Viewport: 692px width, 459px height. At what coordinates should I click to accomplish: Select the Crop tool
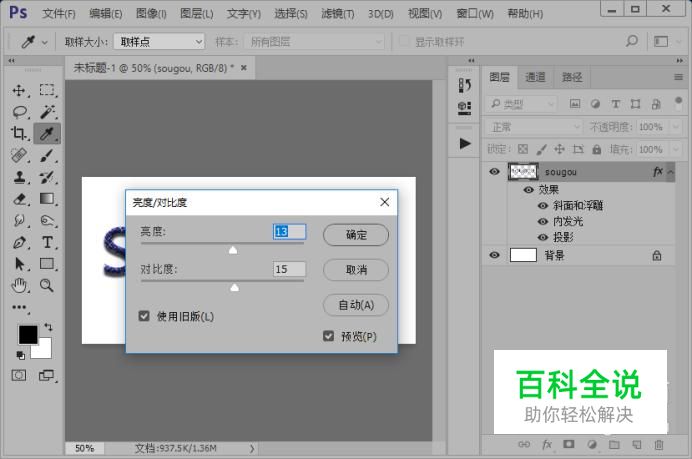point(19,133)
